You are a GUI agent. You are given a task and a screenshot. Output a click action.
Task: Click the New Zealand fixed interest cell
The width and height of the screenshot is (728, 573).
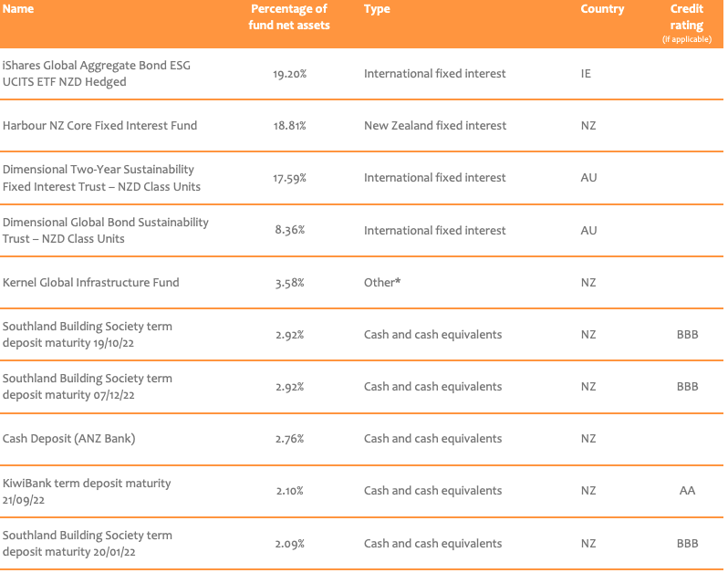pos(434,126)
